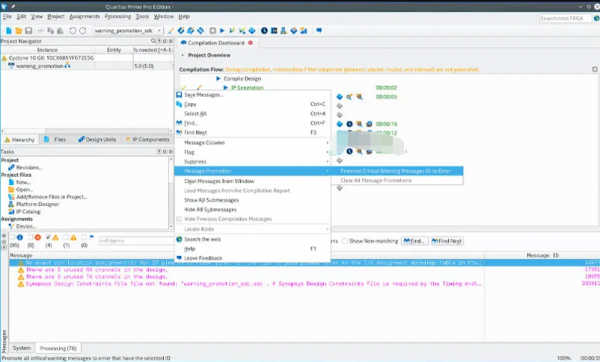Switch to the Design Units tab

97,139
